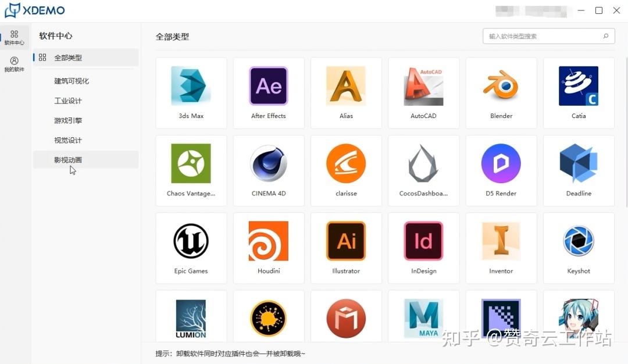628x364 pixels.
Task: Click the AutoCAD icon
Action: tap(423, 86)
